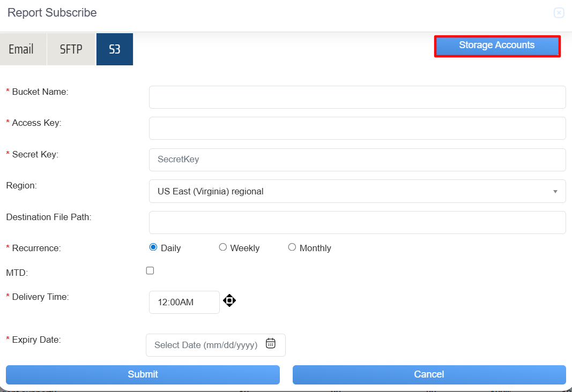This screenshot has height=392, width=572.
Task: Cancel the report subscription
Action: tap(429, 374)
